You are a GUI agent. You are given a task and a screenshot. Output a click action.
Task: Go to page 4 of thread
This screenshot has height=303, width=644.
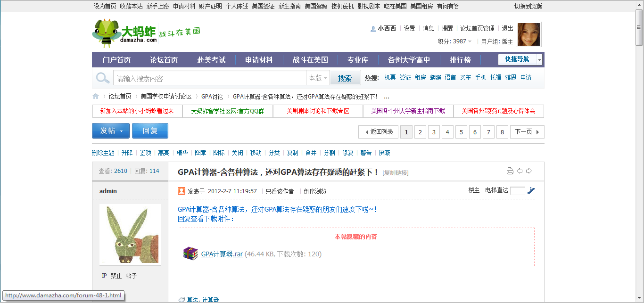click(x=447, y=132)
